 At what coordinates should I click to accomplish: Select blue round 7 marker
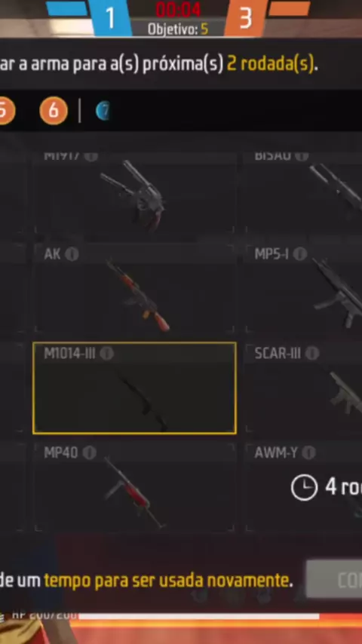(103, 111)
